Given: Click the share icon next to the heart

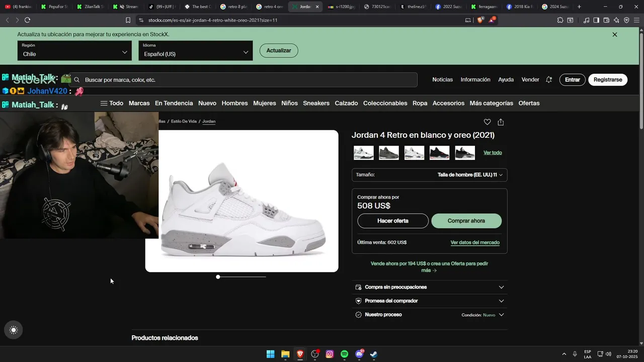Looking at the screenshot, I should (x=501, y=122).
